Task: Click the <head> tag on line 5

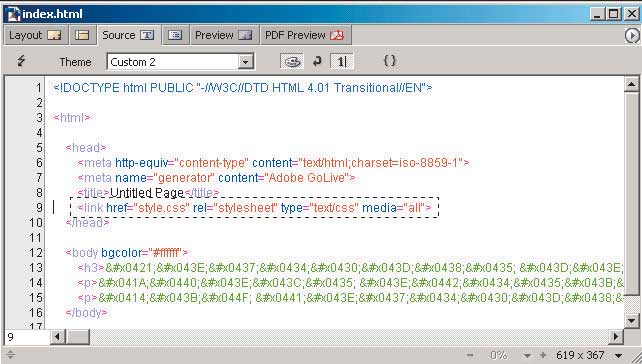Action: point(86,148)
